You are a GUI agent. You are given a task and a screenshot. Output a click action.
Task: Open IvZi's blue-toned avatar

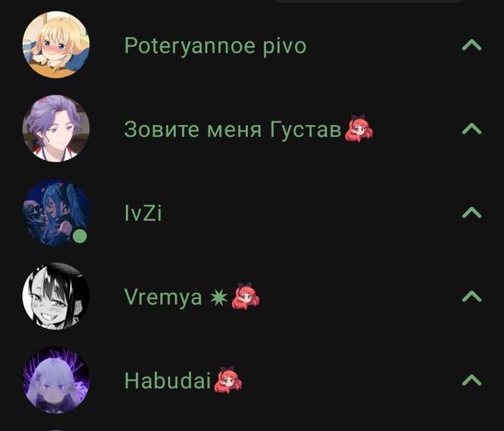[56, 212]
